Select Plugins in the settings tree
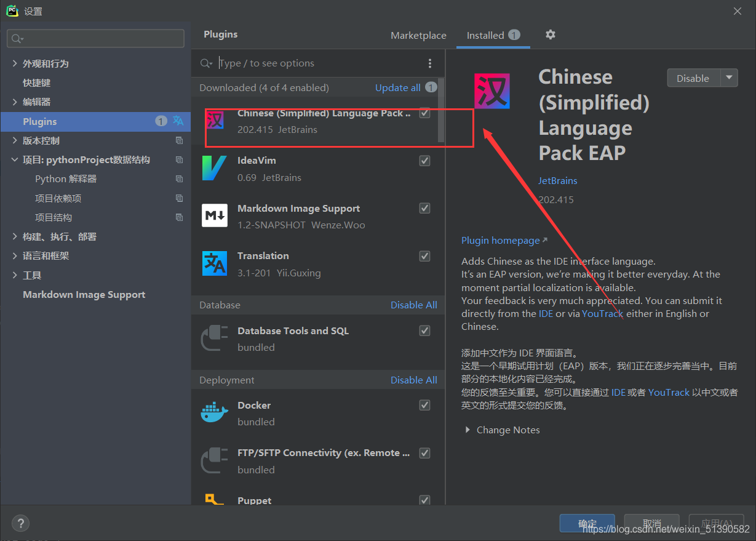Image resolution: width=756 pixels, height=541 pixels. 96,121
